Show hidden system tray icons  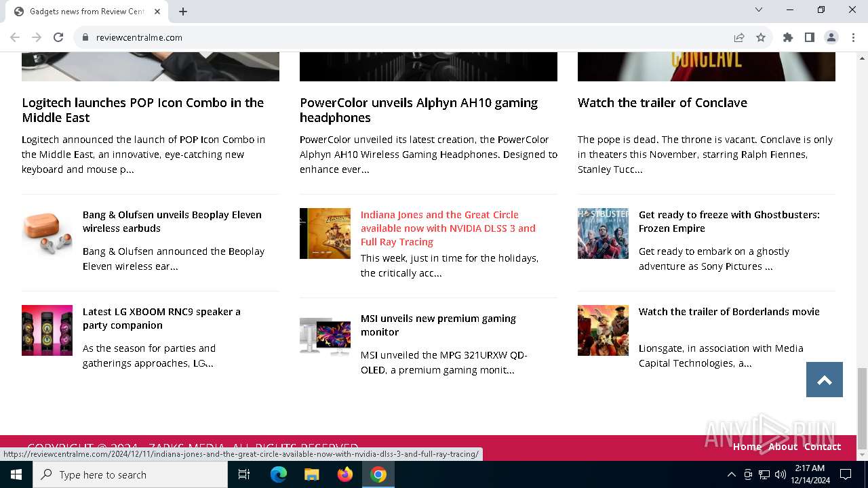[731, 474]
